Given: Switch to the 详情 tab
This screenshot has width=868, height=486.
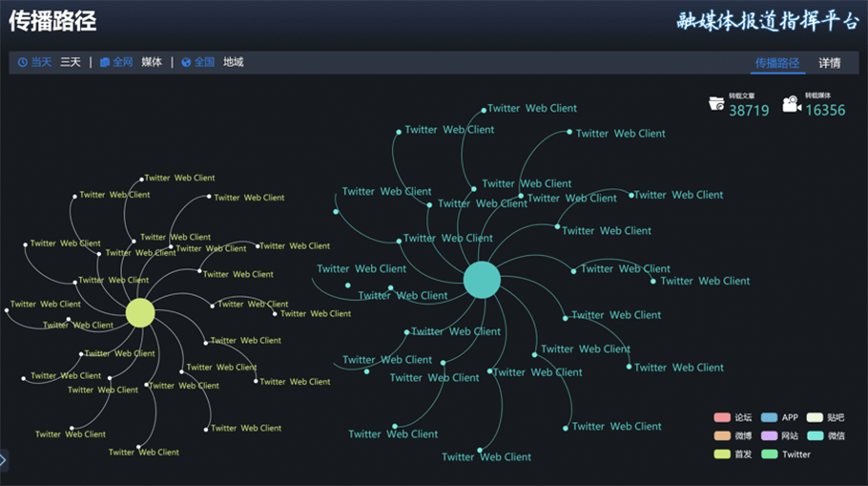Looking at the screenshot, I should point(830,63).
